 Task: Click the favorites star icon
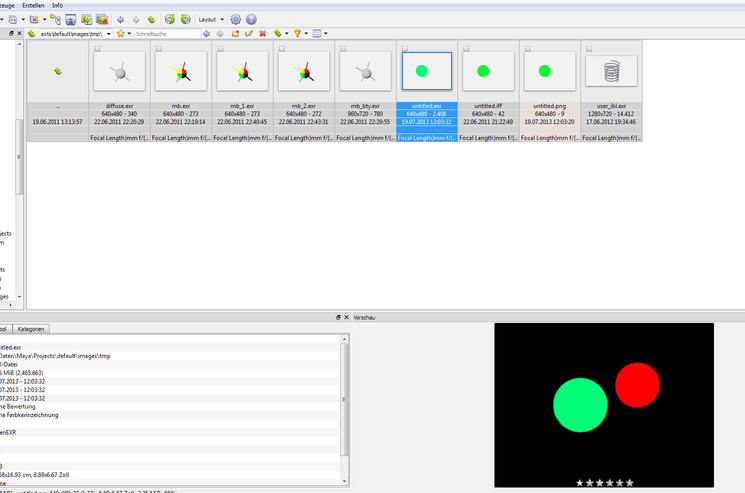tap(121, 34)
